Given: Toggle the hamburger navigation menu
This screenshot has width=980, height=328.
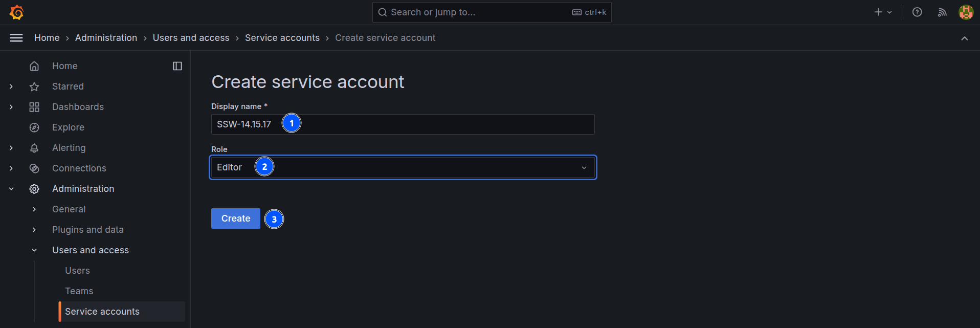Looking at the screenshot, I should [16, 38].
